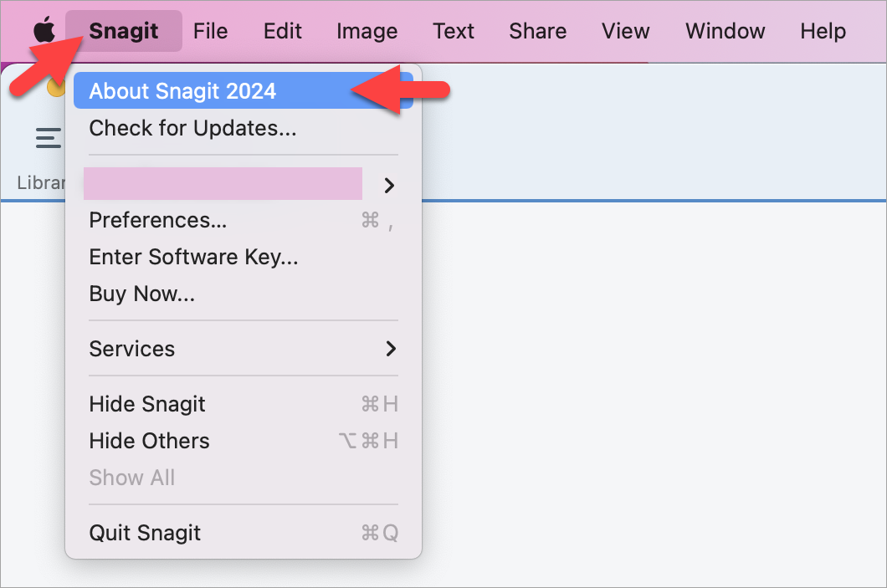
Task: Click the hamburger menu icon in the sidebar
Action: [x=48, y=138]
